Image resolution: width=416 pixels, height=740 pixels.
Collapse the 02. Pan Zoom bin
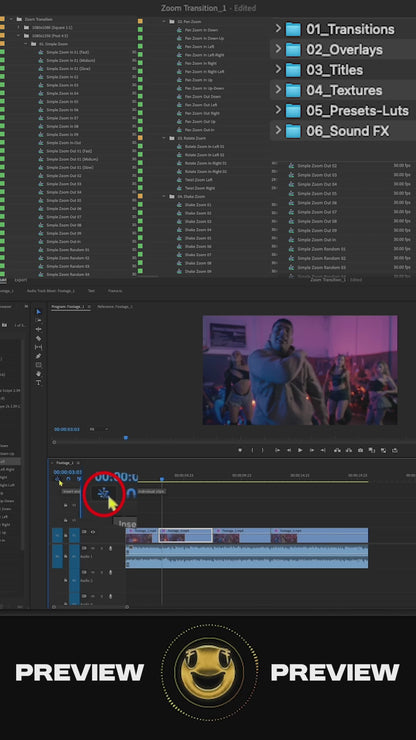coord(164,22)
